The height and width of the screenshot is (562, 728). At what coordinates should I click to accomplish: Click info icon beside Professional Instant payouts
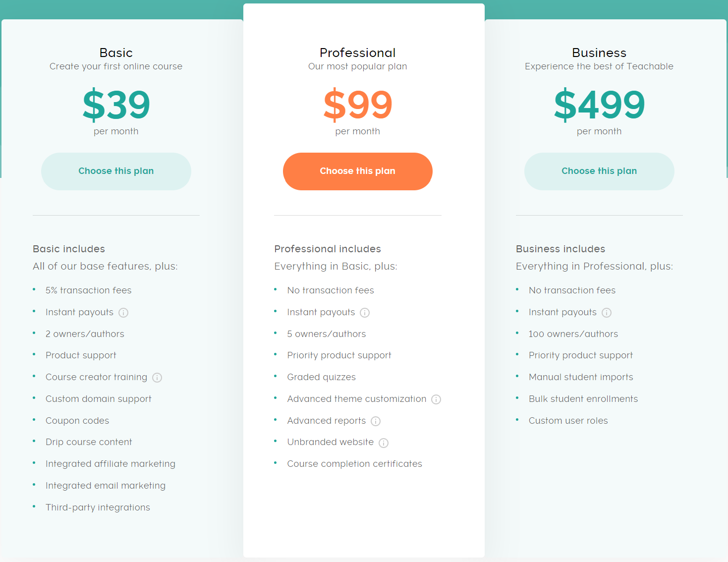coord(365,313)
